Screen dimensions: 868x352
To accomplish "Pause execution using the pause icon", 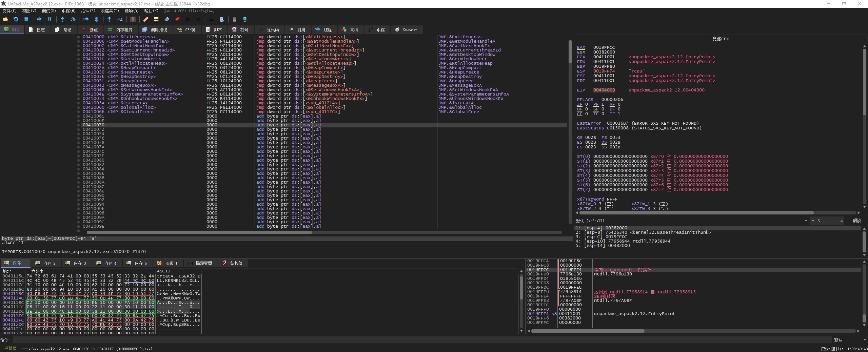I will coord(50,19).
